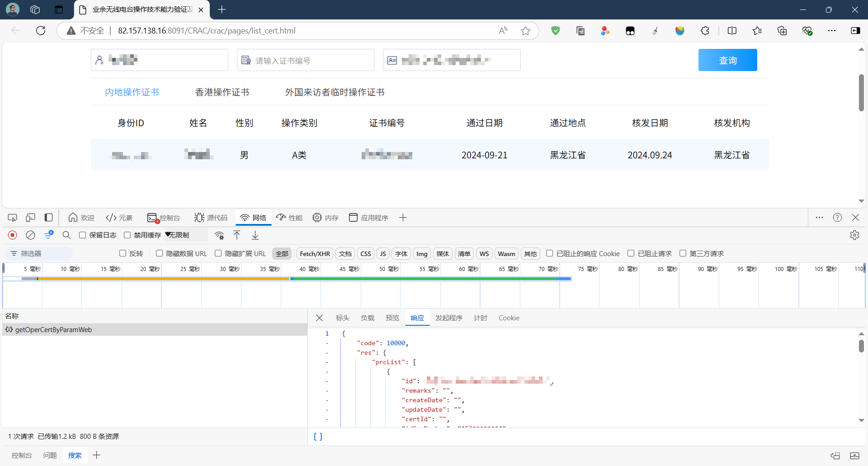Check 隐藏扩展 URL checkbox
This screenshot has width=868, height=466.
click(x=218, y=253)
